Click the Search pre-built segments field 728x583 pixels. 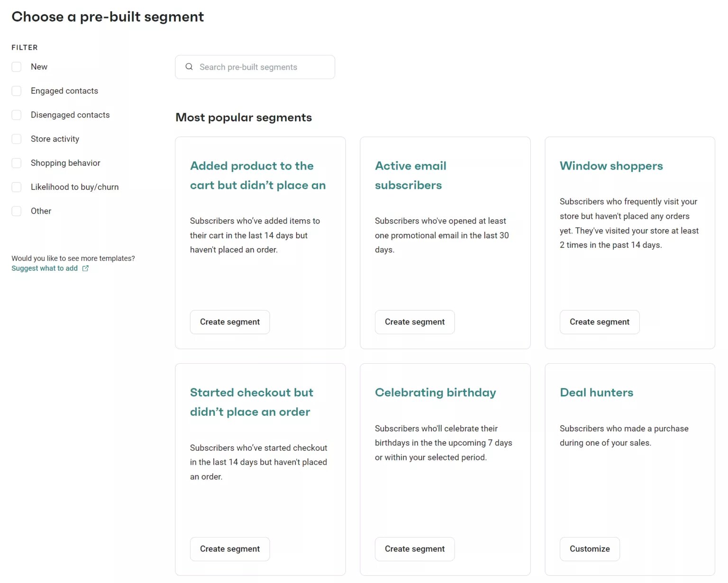(x=255, y=67)
